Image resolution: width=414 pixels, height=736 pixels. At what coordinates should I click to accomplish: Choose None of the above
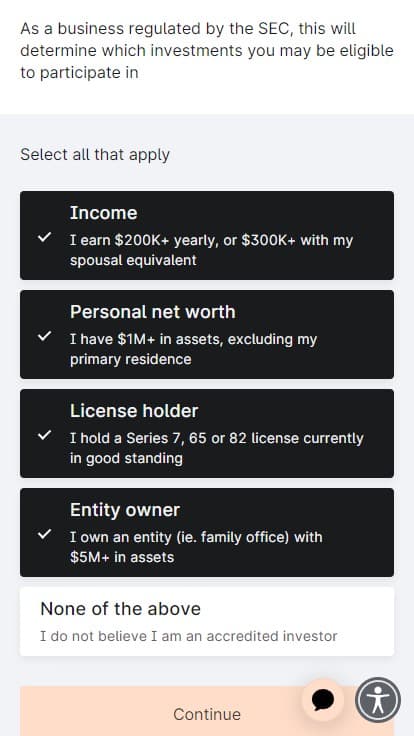tap(207, 621)
